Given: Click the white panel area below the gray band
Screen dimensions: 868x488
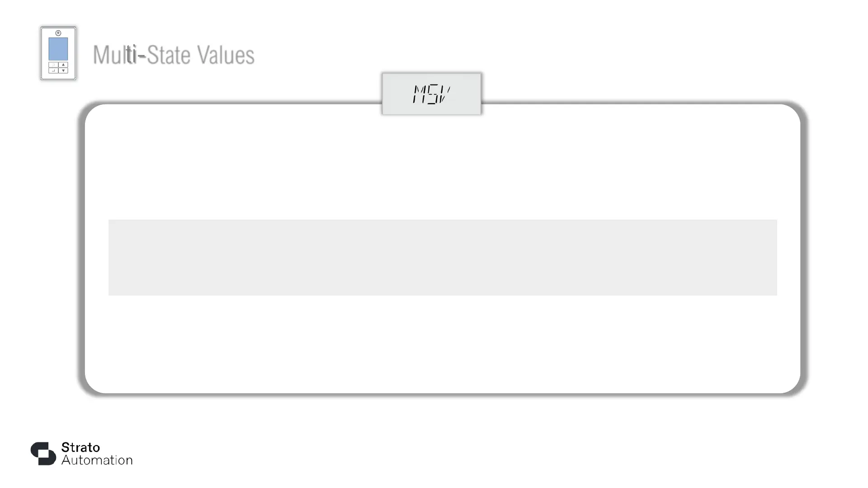Looking at the screenshot, I should tap(442, 343).
